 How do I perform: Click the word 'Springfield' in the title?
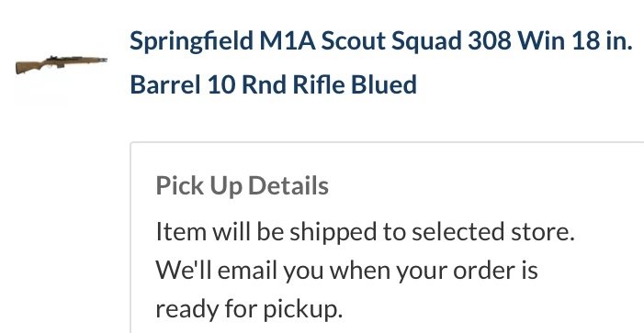191,41
